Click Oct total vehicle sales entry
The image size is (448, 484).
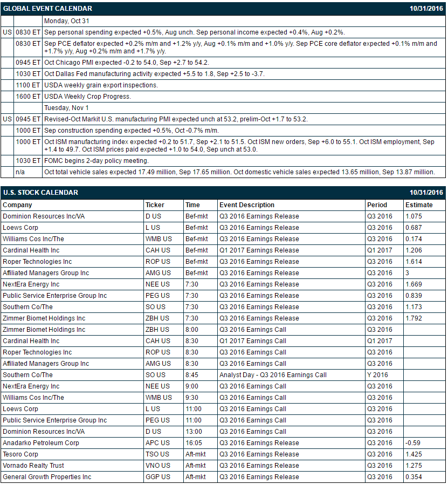239,172
